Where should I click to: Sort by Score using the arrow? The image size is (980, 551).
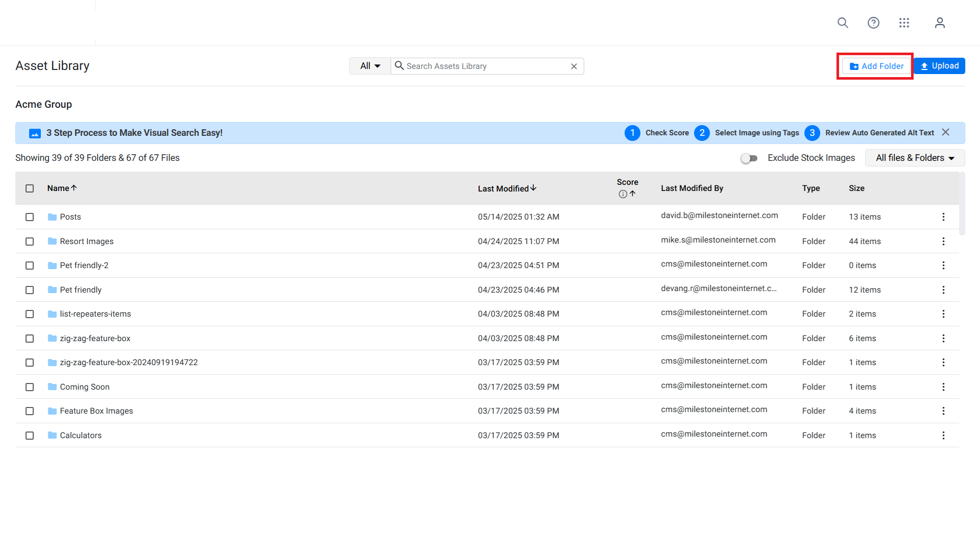(633, 194)
